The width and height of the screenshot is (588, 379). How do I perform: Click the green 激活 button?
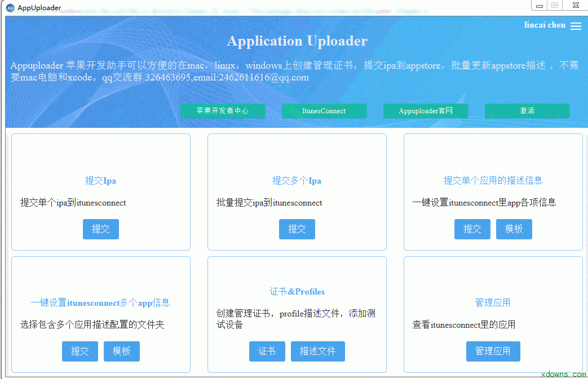[527, 111]
